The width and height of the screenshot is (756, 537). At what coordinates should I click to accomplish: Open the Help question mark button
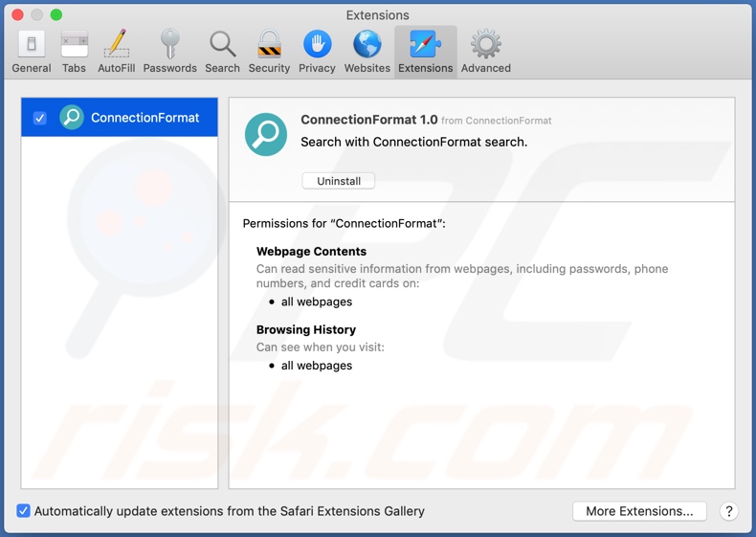pos(728,511)
